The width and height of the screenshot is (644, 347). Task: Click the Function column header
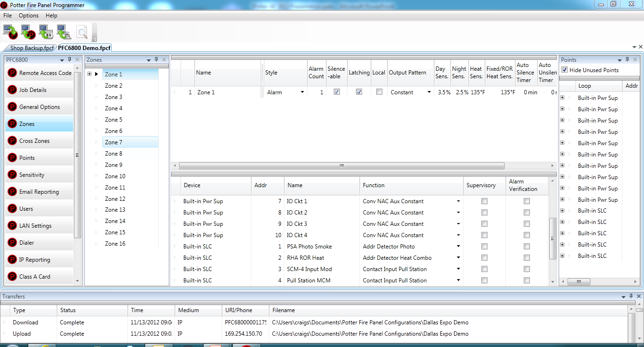(x=412, y=185)
